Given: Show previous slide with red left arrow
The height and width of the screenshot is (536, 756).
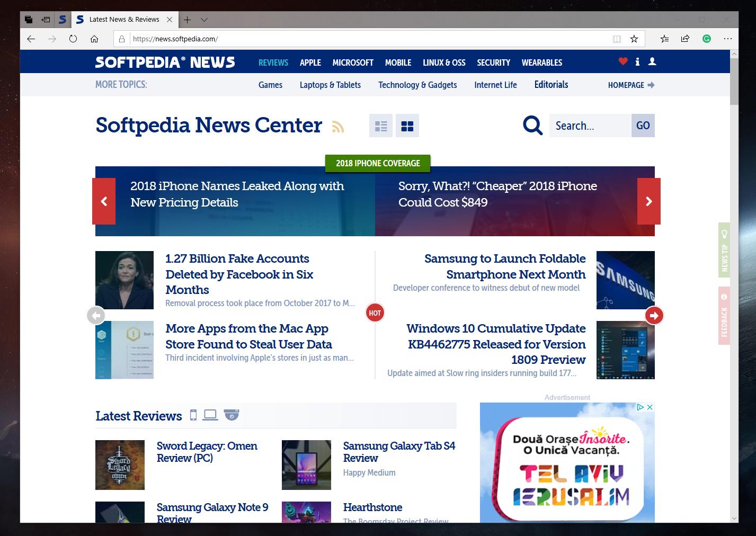Looking at the screenshot, I should point(104,201).
